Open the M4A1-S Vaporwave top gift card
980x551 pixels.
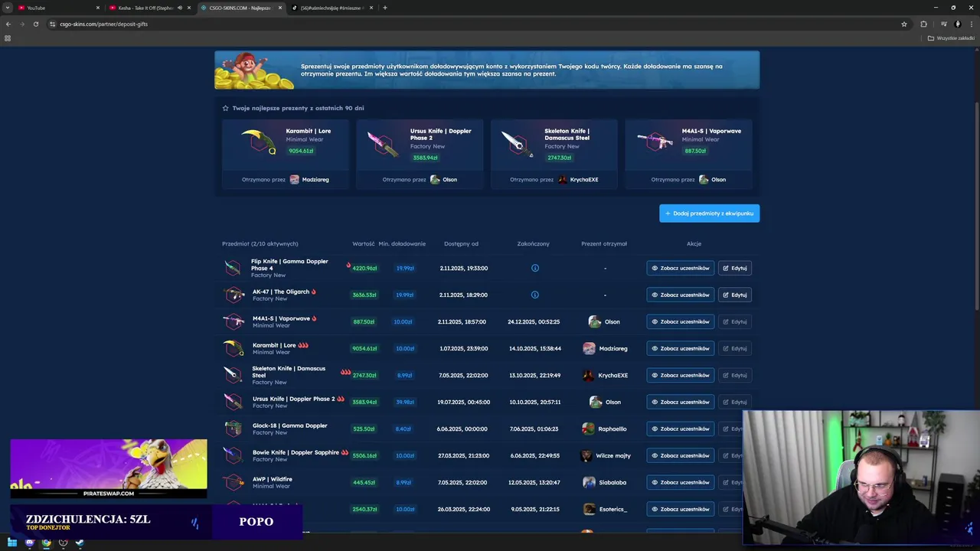click(x=688, y=154)
